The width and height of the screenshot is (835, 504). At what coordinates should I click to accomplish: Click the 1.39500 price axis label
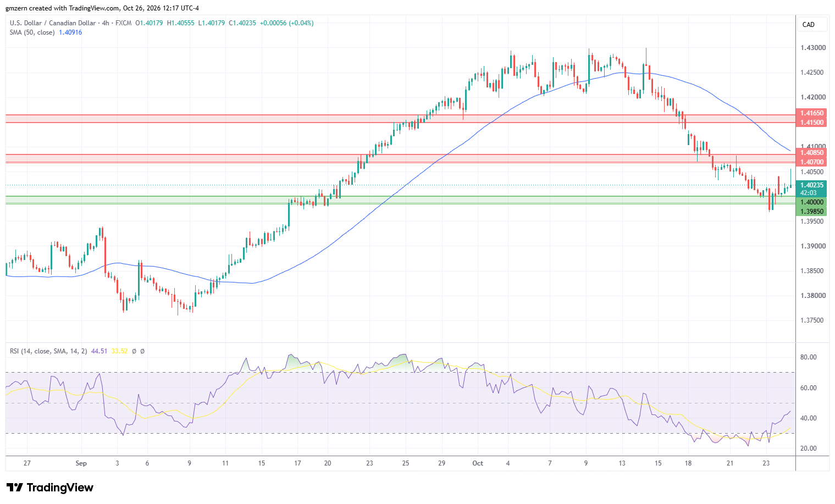point(813,221)
